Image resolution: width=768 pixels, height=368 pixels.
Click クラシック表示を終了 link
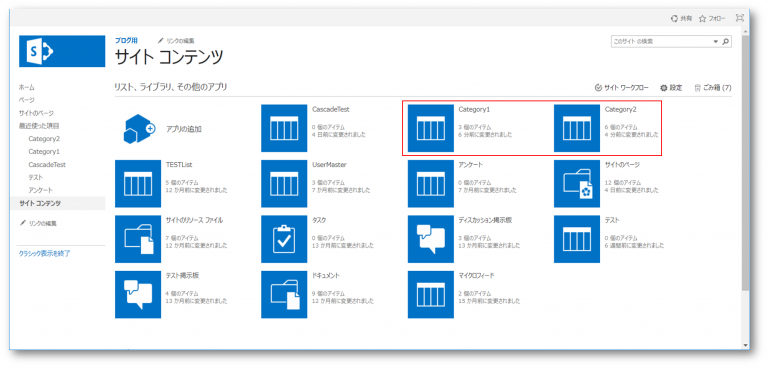click(45, 254)
